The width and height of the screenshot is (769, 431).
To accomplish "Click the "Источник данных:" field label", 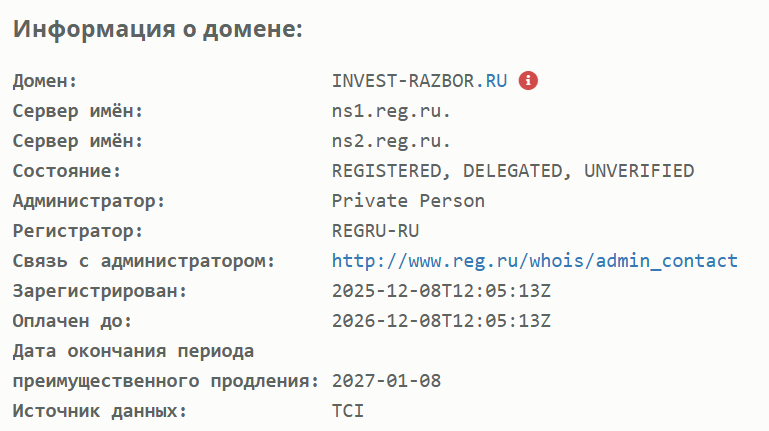I will pos(99,411).
